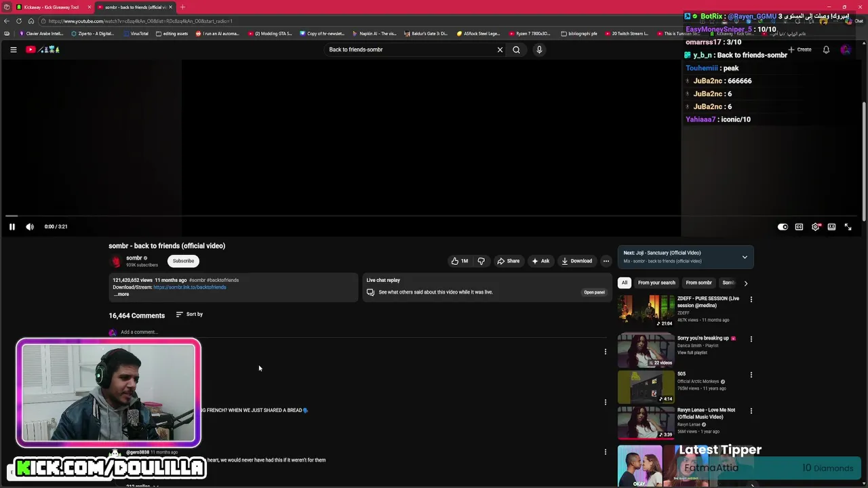Select the All filter chip
The height and width of the screenshot is (488, 868).
pos(625,283)
